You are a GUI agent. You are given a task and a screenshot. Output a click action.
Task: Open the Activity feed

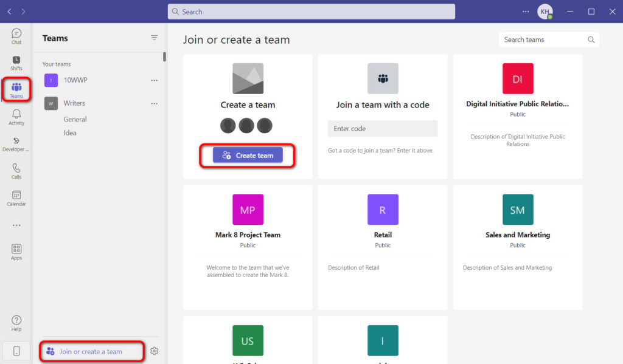[x=16, y=117]
